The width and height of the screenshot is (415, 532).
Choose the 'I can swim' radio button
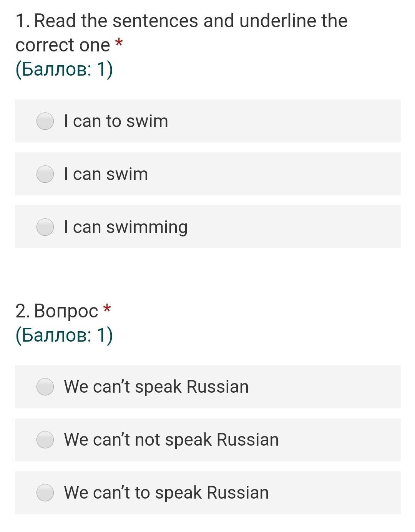click(45, 174)
